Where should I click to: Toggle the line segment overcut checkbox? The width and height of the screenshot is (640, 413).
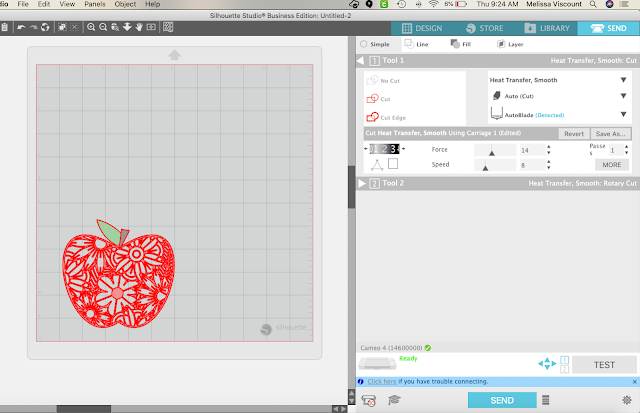[x=393, y=164]
